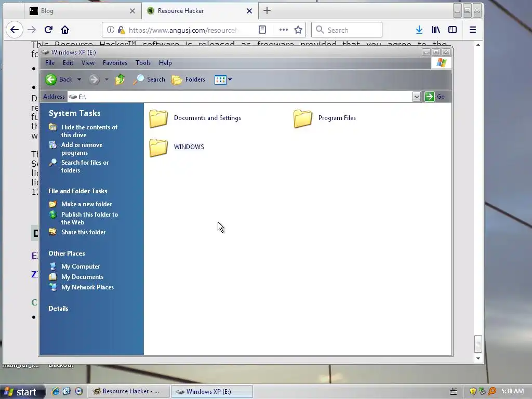Select the Program Files folder

tap(325, 118)
